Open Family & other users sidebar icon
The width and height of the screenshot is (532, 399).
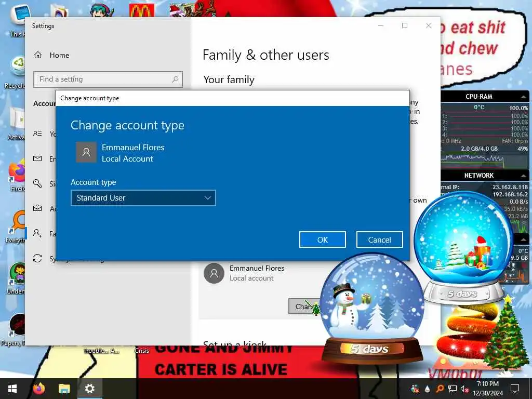click(x=37, y=233)
